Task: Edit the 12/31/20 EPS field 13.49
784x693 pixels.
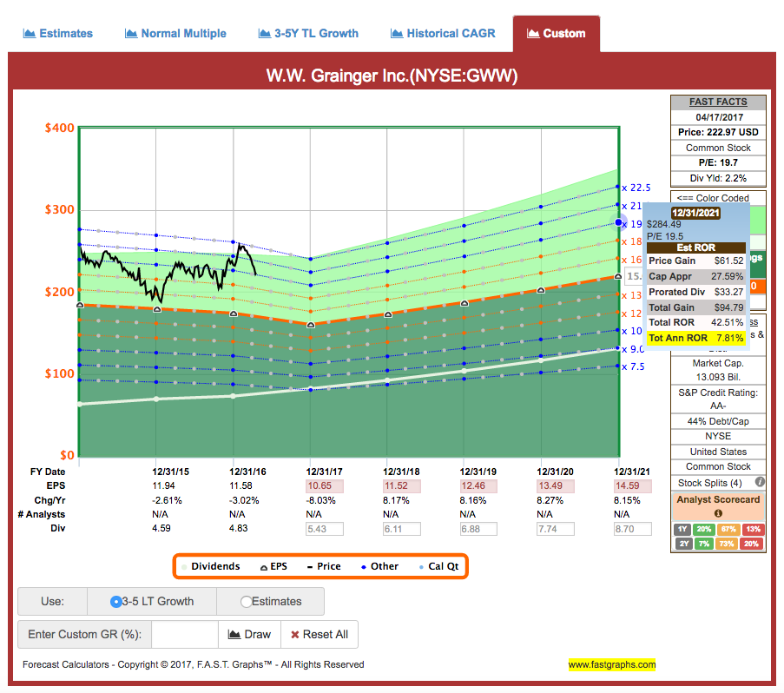Action: click(556, 486)
